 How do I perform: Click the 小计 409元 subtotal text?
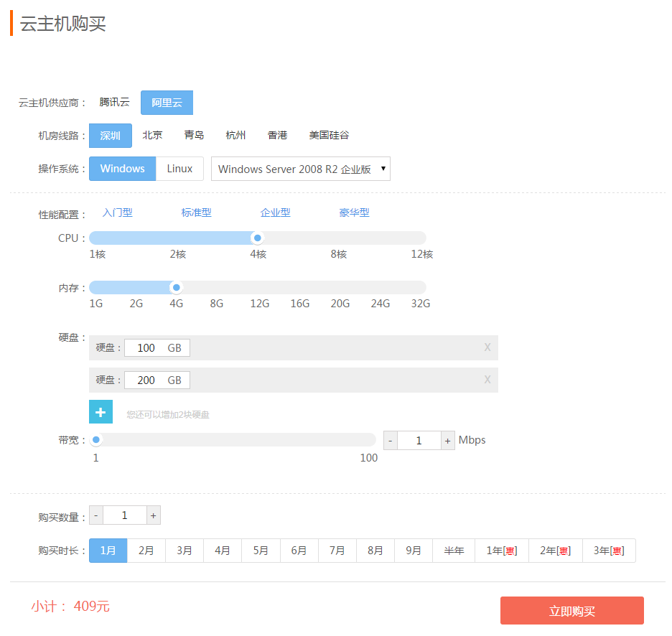[x=70, y=606]
